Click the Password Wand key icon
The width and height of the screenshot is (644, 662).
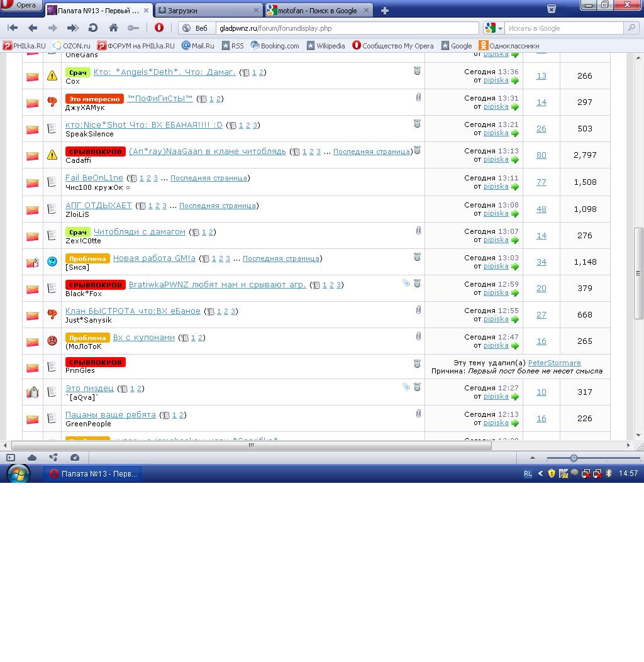(x=133, y=28)
